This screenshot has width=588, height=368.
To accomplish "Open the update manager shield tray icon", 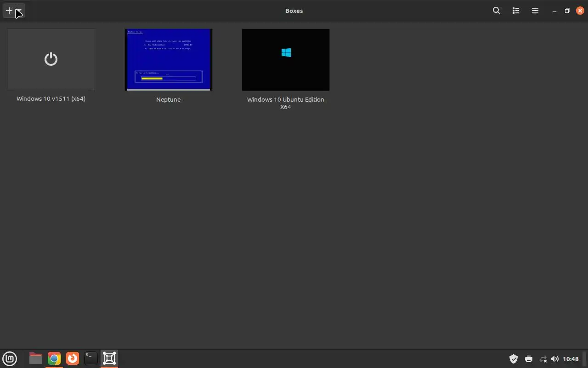I will [x=514, y=359].
